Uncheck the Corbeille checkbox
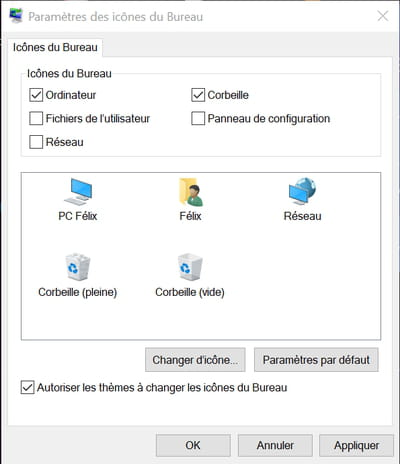The width and height of the screenshot is (400, 464). pyautogui.click(x=198, y=95)
